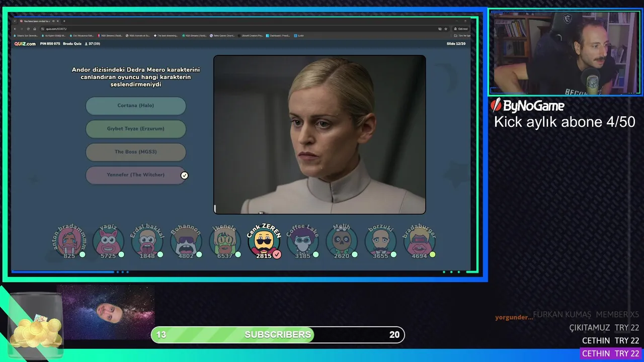Click ByNoGame logo
644x362 pixels.
tap(527, 105)
